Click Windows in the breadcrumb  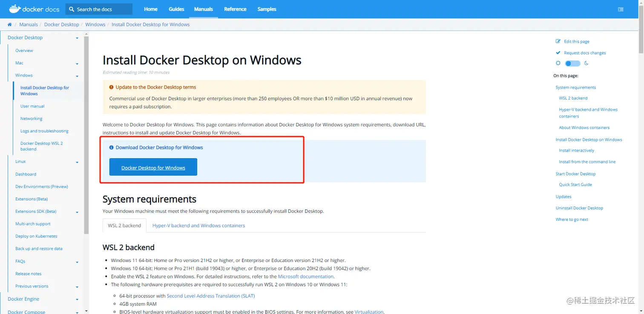(x=95, y=25)
